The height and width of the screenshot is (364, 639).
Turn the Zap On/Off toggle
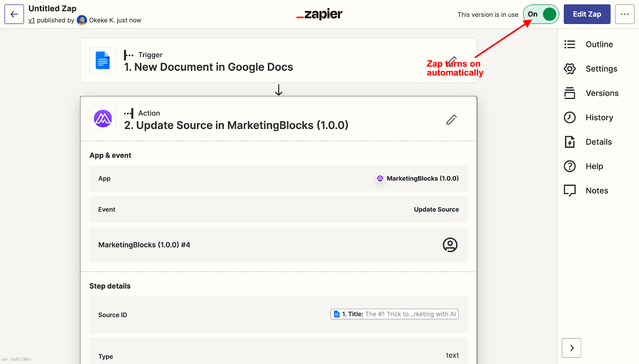pyautogui.click(x=541, y=14)
